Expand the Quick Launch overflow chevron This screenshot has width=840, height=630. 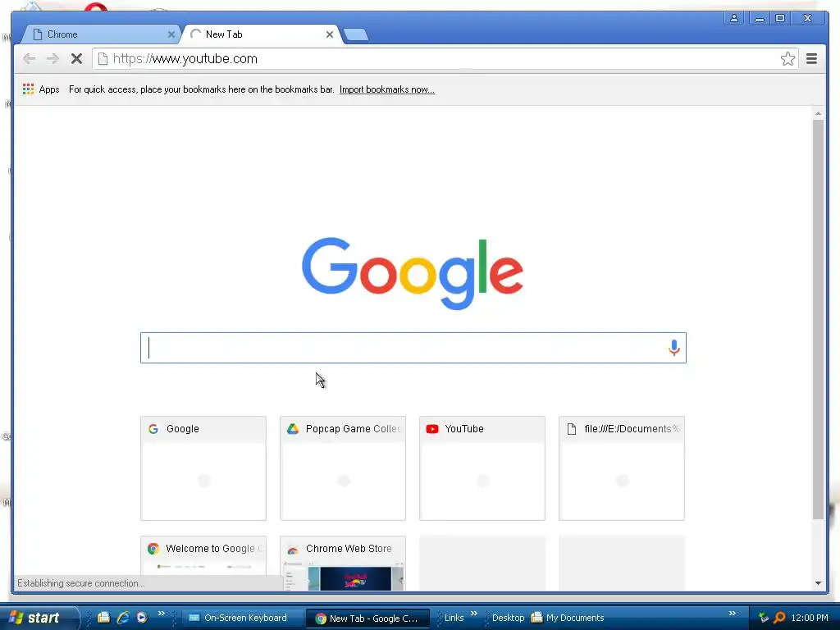(162, 614)
